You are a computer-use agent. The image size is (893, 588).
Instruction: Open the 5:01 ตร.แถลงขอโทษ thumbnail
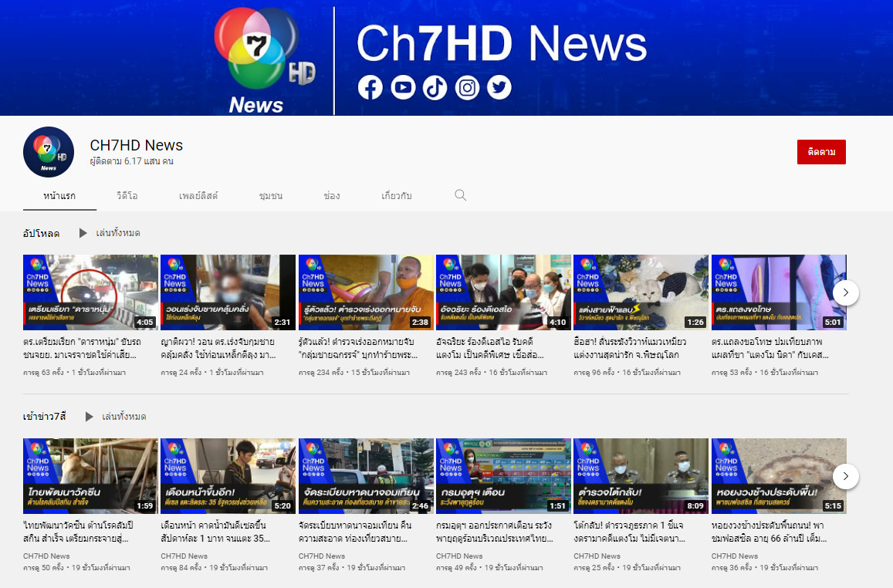pyautogui.click(x=779, y=292)
